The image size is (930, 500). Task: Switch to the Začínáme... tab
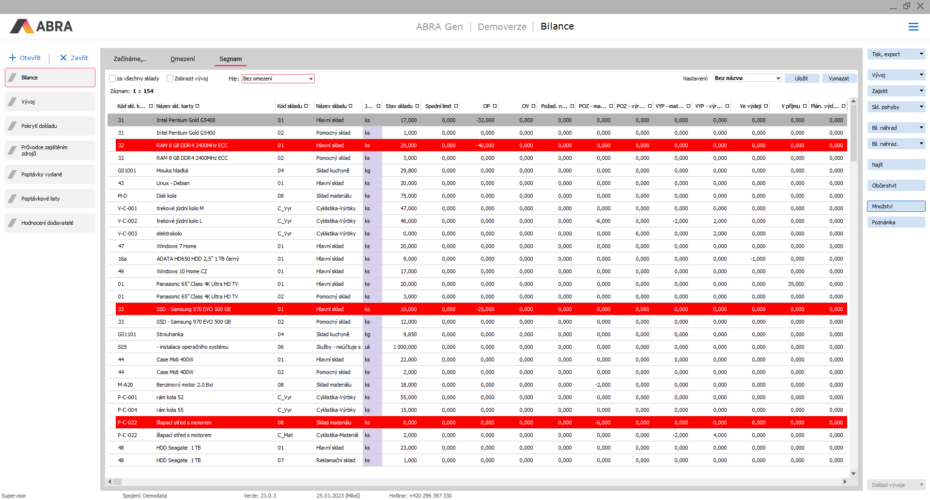point(130,59)
